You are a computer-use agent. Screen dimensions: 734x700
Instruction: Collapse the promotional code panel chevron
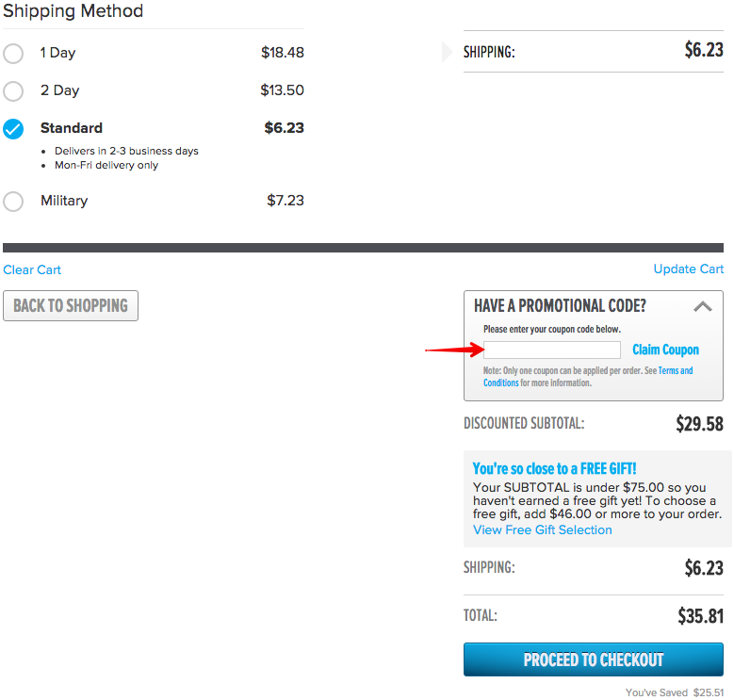pos(702,306)
